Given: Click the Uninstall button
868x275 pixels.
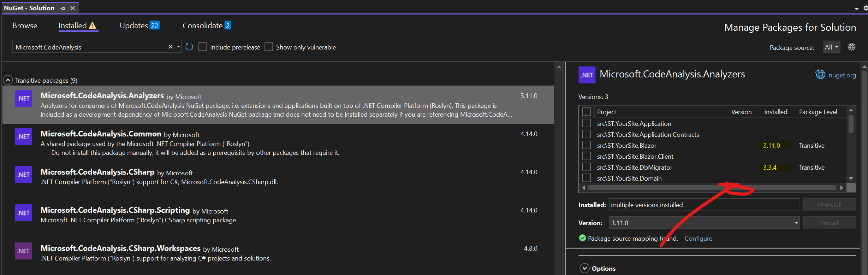Looking at the screenshot, I should (x=830, y=205).
